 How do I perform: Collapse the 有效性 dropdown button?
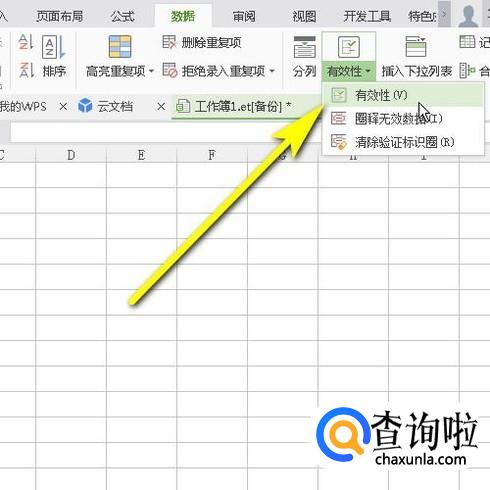[x=349, y=71]
